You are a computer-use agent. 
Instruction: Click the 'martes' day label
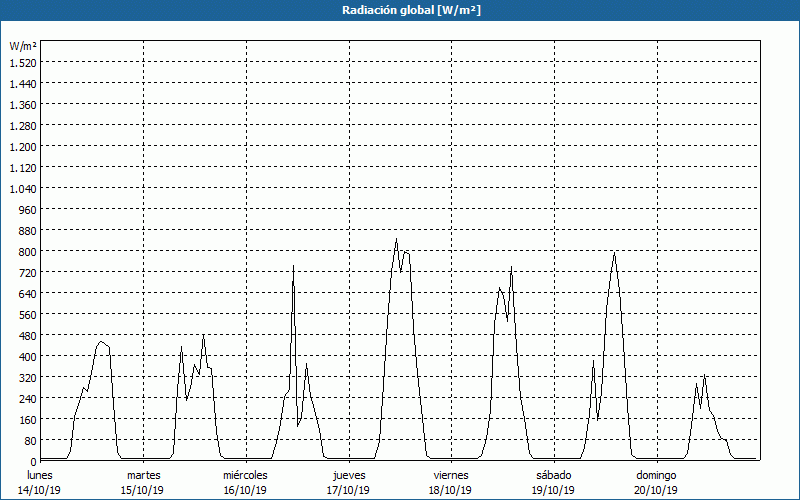pos(143,475)
